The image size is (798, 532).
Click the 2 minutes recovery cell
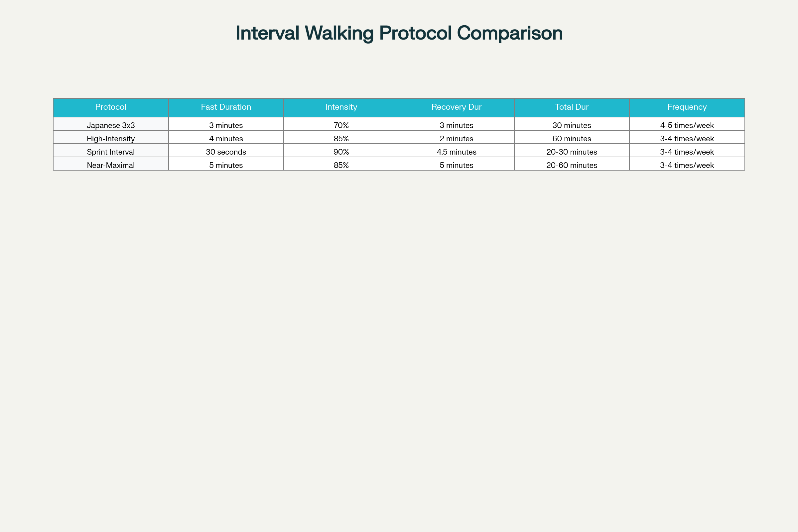click(456, 138)
